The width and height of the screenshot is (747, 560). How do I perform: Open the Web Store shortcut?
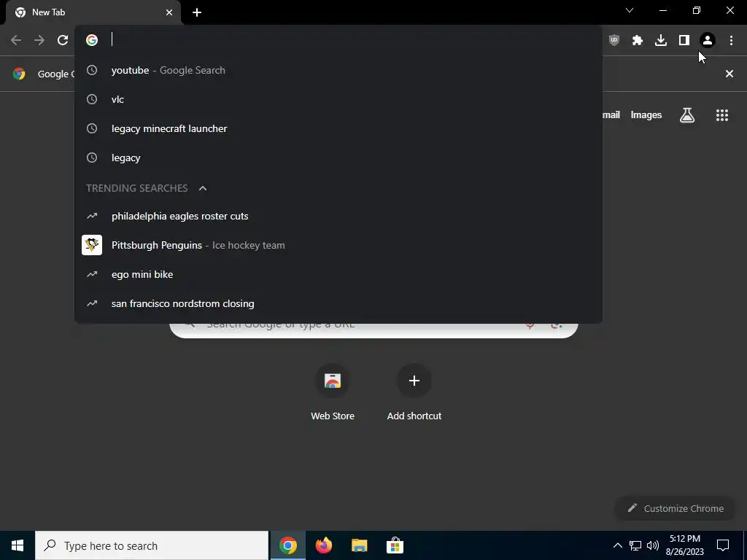[x=333, y=392]
